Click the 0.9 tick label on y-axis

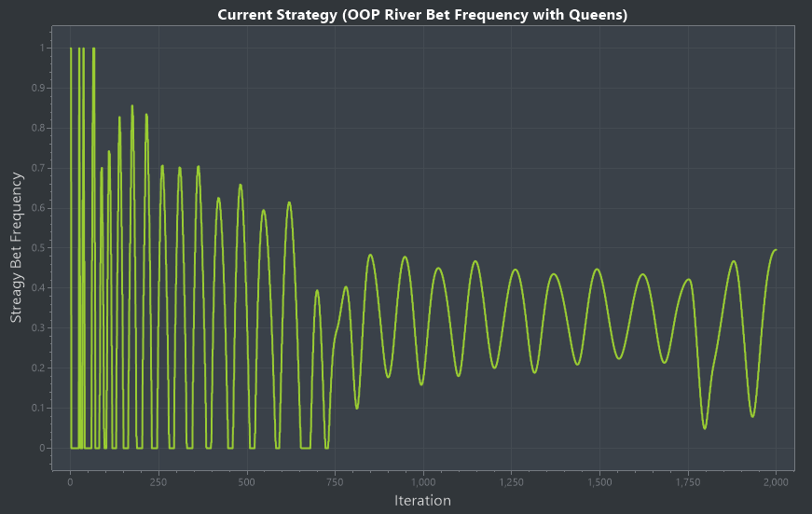[39, 88]
